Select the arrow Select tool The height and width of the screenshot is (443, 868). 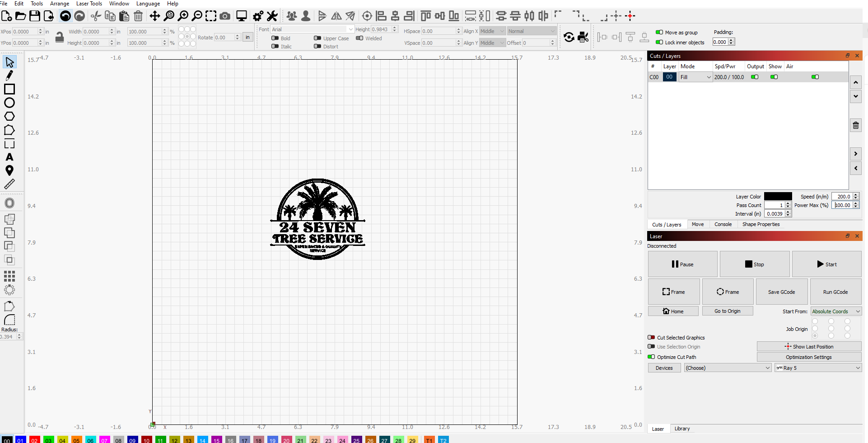tap(9, 62)
